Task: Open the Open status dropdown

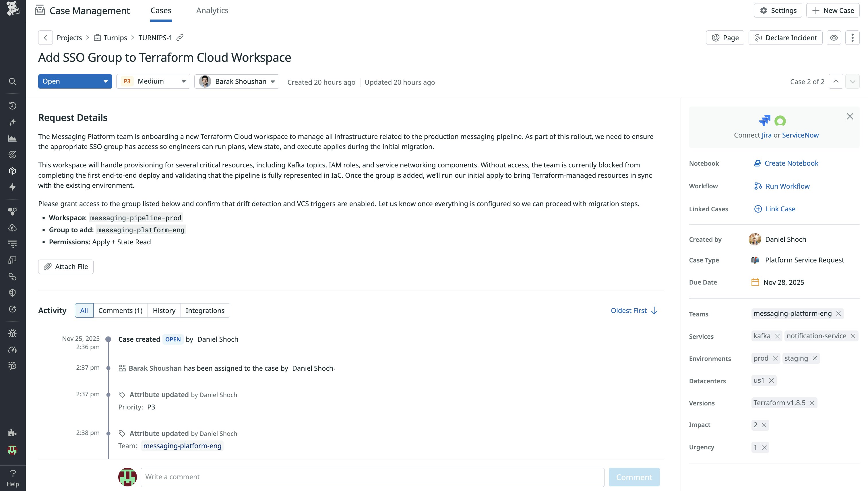Action: tap(75, 81)
